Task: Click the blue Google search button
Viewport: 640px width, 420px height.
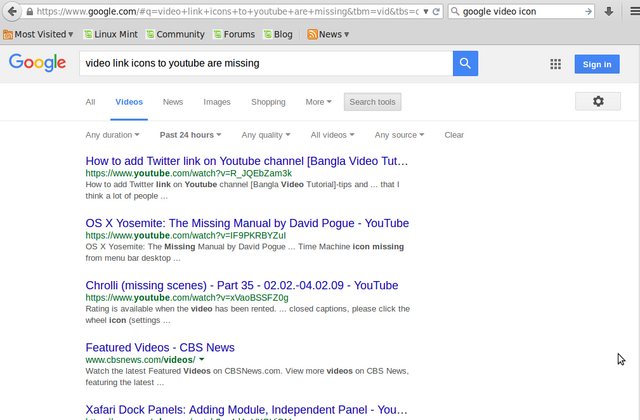Action: point(465,63)
